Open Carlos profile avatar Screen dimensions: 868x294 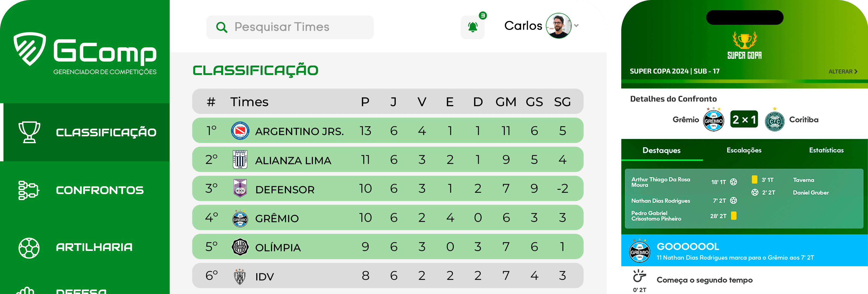pyautogui.click(x=558, y=26)
